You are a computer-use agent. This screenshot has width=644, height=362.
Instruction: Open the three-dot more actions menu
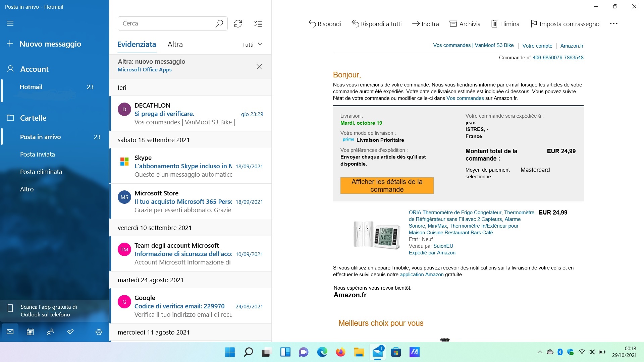coord(613,24)
